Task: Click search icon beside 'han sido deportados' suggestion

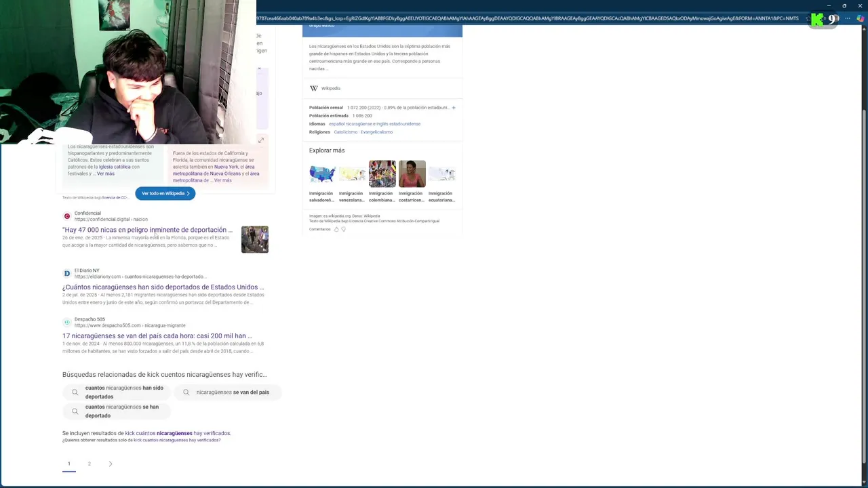Action: pos(75,392)
